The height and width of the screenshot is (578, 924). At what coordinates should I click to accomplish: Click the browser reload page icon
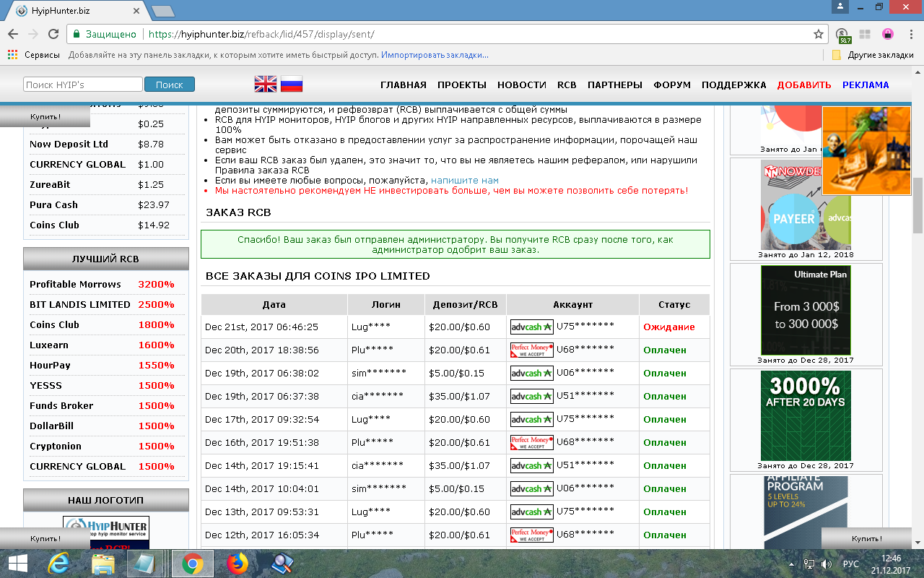pos(53,34)
